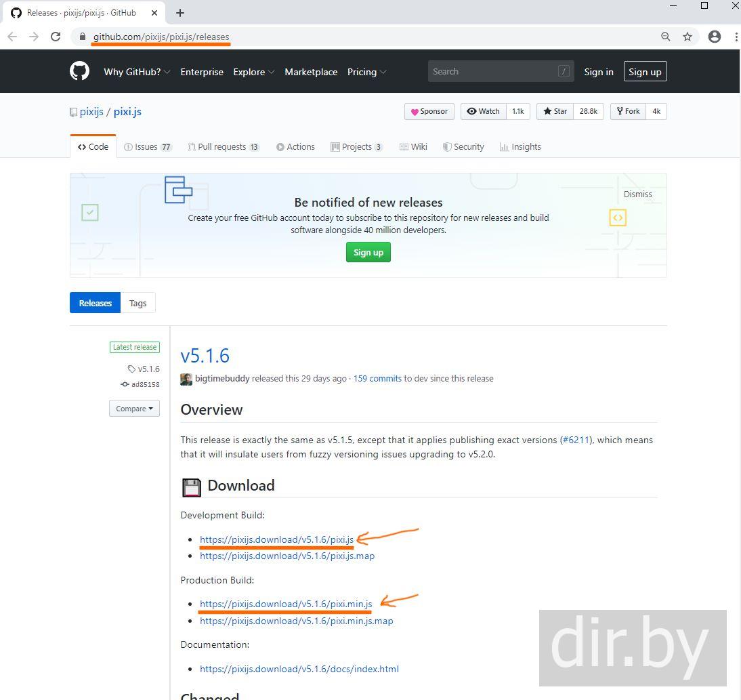741x700 pixels.
Task: Open the Security tab
Action: pyautogui.click(x=463, y=146)
